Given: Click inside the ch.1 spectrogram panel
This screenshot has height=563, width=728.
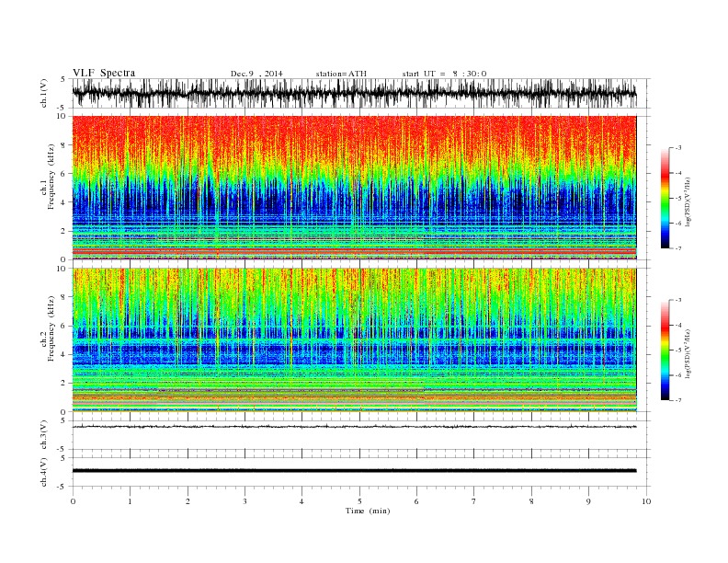Looking at the screenshot, I should click(x=354, y=188).
